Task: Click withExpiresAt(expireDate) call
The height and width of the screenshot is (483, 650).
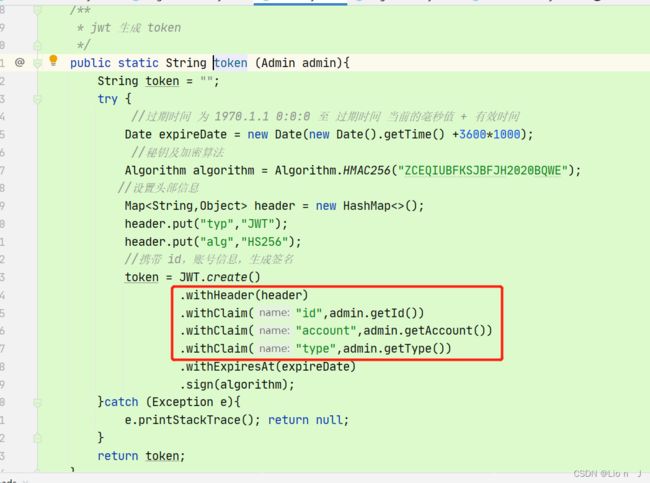Action: [x=268, y=366]
